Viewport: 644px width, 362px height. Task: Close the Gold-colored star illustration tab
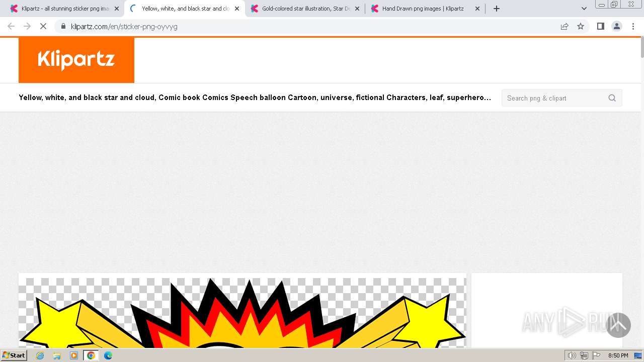[x=357, y=9]
